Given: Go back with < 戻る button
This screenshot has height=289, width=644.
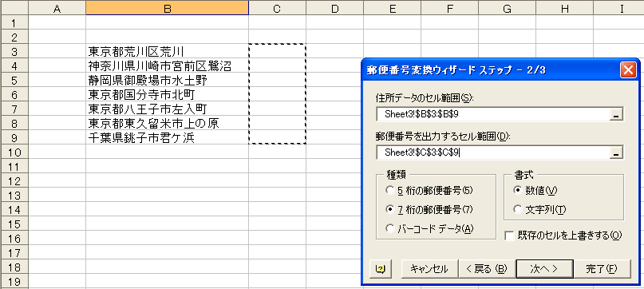Looking at the screenshot, I should coord(487,269).
